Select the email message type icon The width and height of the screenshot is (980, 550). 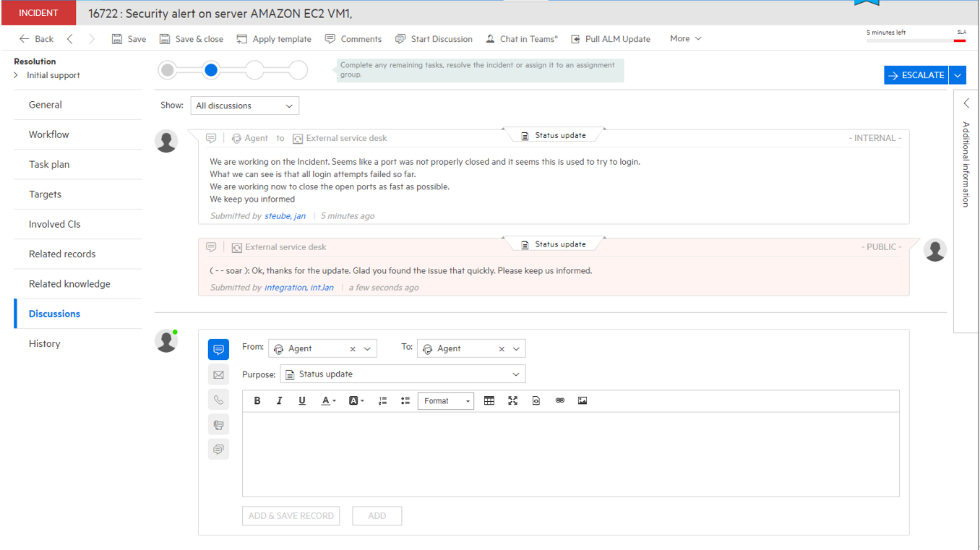(x=218, y=374)
